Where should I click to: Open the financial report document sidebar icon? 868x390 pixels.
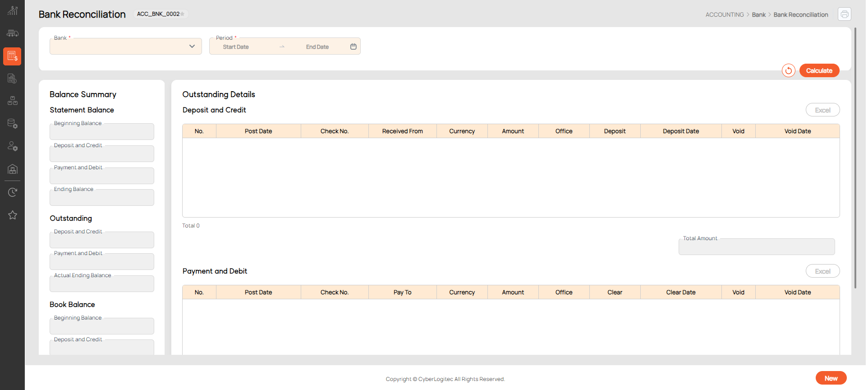[x=12, y=79]
